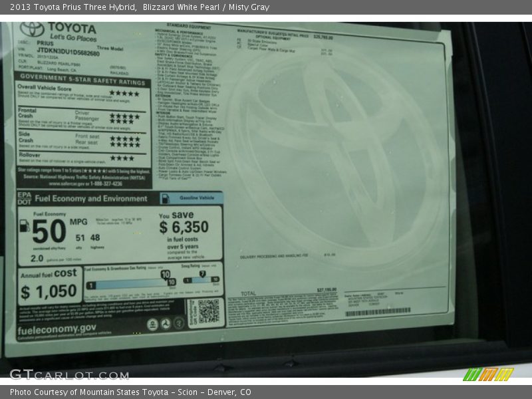
Task: Click the DOT triskelion seal icon
Action: 166,324
